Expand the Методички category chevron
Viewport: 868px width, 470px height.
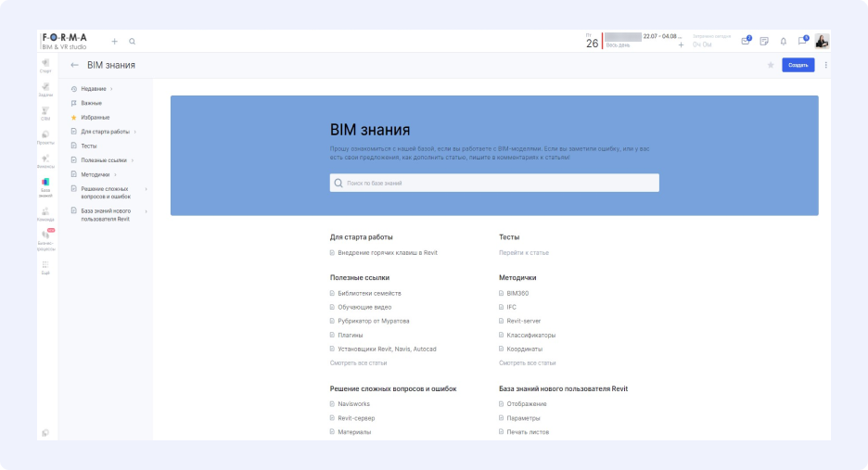click(115, 174)
